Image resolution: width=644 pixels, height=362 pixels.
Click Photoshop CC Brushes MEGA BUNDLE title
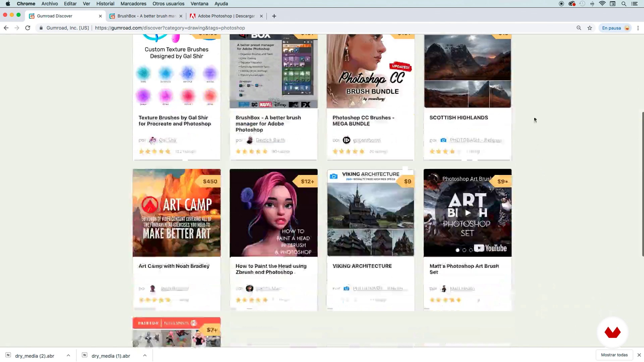(363, 121)
